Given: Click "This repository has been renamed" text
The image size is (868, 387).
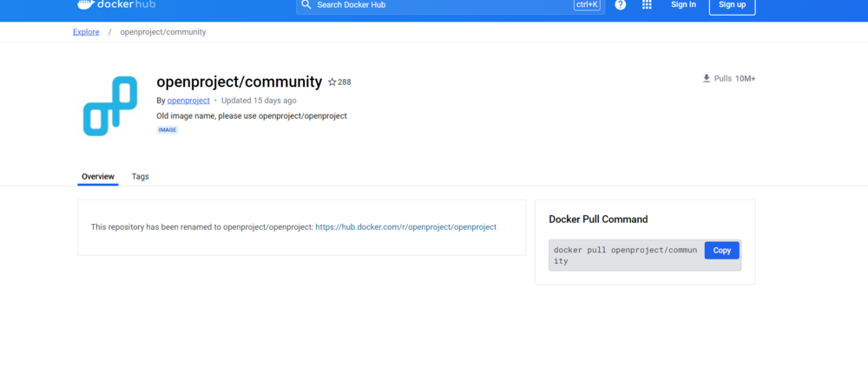Looking at the screenshot, I should pyautogui.click(x=202, y=227).
